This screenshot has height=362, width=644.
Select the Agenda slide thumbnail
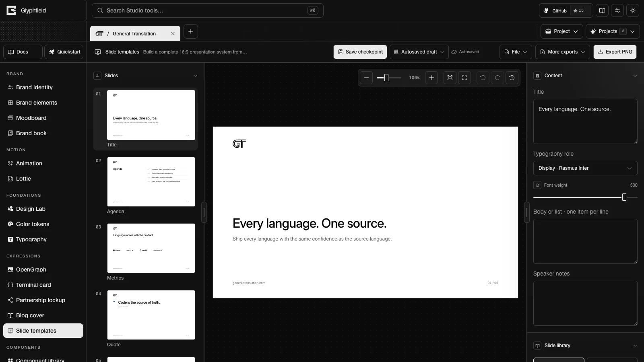click(151, 182)
